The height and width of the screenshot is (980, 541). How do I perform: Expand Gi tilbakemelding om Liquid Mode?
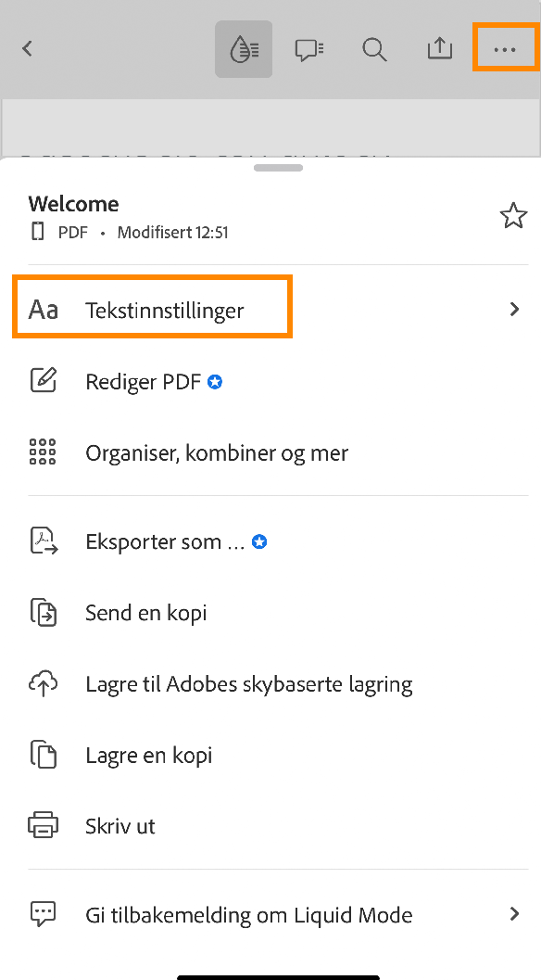point(514,915)
